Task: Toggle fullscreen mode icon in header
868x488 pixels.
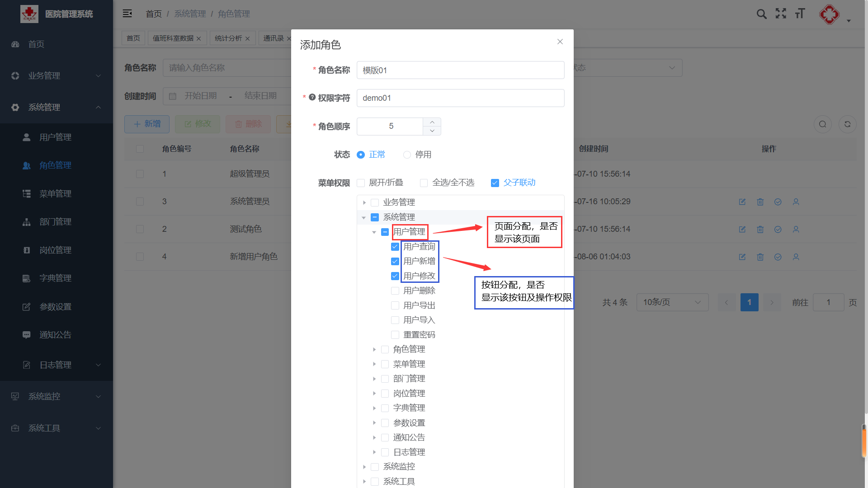Action: [781, 14]
